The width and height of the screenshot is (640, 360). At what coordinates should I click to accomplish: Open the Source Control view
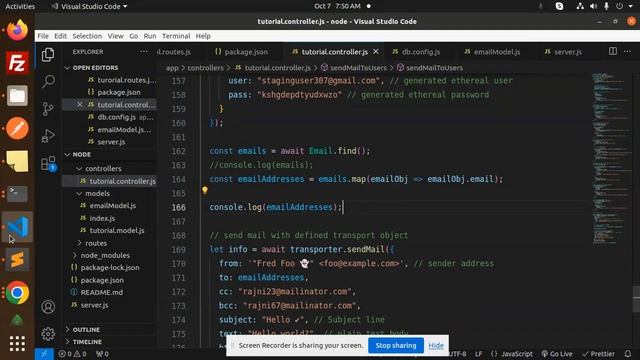48,109
